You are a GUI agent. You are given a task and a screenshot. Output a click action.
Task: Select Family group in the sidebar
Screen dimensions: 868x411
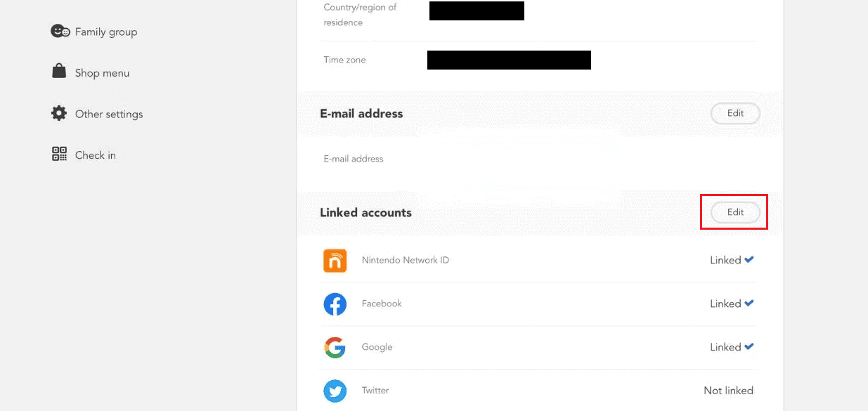105,31
